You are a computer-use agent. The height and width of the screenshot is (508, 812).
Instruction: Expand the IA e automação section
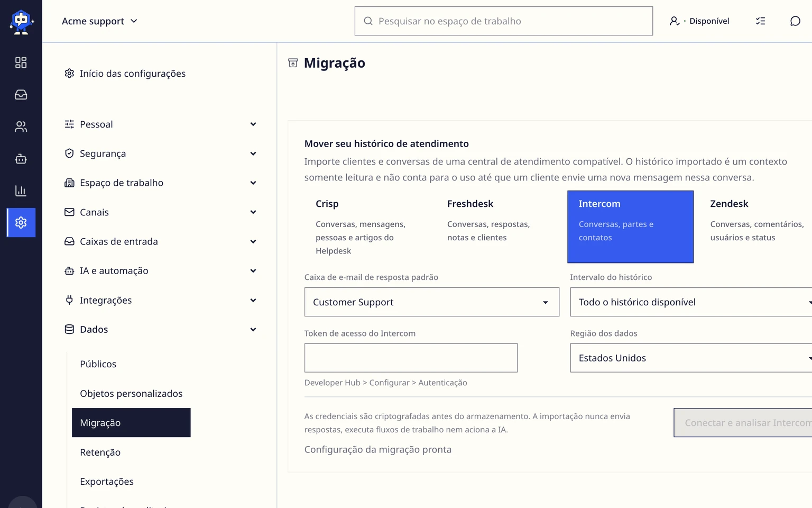tap(161, 271)
